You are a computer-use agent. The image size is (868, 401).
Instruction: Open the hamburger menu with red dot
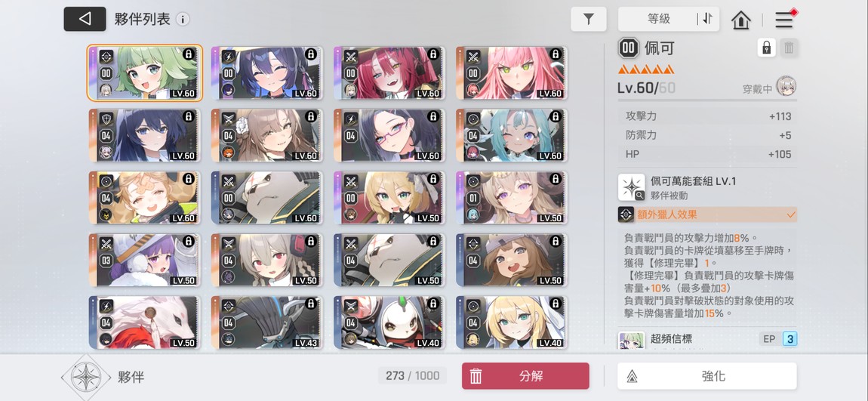pyautogui.click(x=785, y=20)
